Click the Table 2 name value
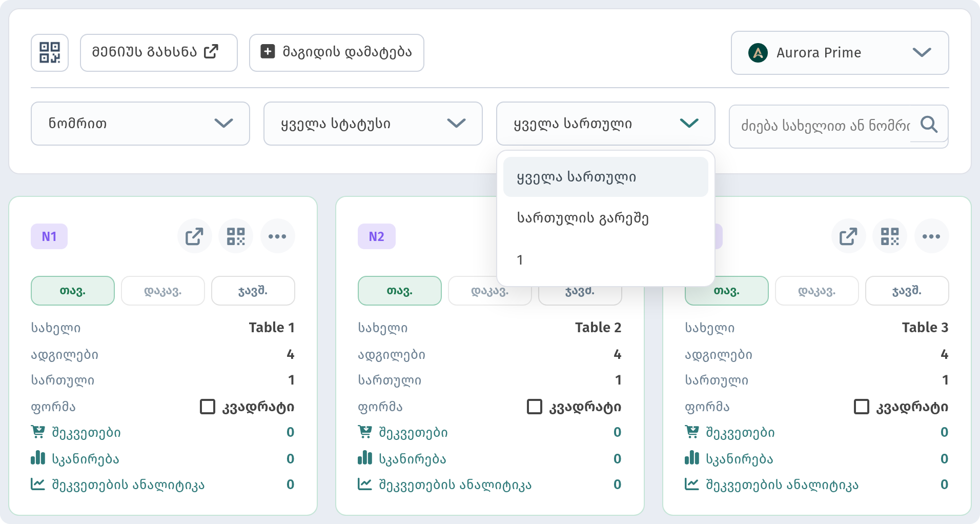This screenshot has height=524, width=980. (x=598, y=328)
